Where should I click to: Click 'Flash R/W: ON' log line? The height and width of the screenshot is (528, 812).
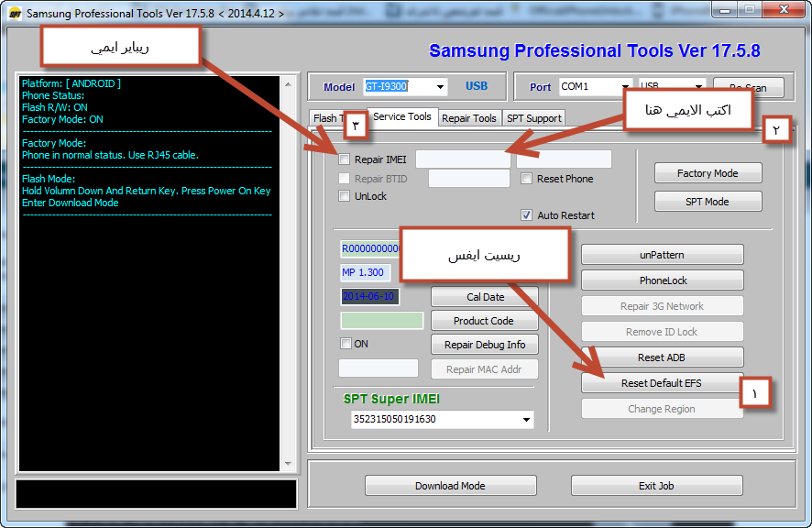pos(55,107)
